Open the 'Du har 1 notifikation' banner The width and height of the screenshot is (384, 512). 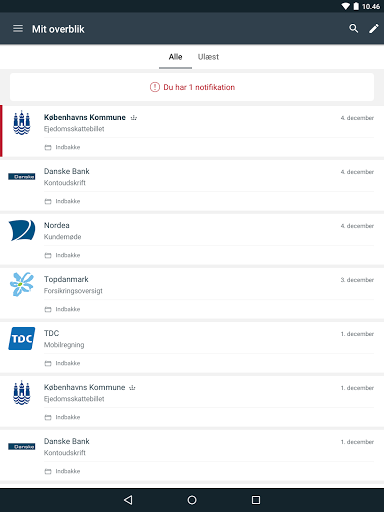(x=192, y=87)
